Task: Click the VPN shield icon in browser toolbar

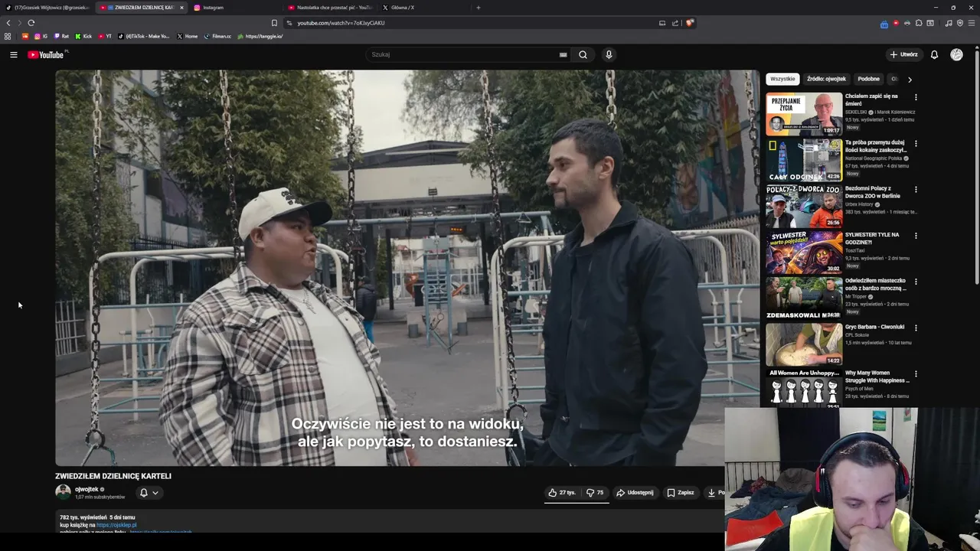Action: click(x=960, y=23)
